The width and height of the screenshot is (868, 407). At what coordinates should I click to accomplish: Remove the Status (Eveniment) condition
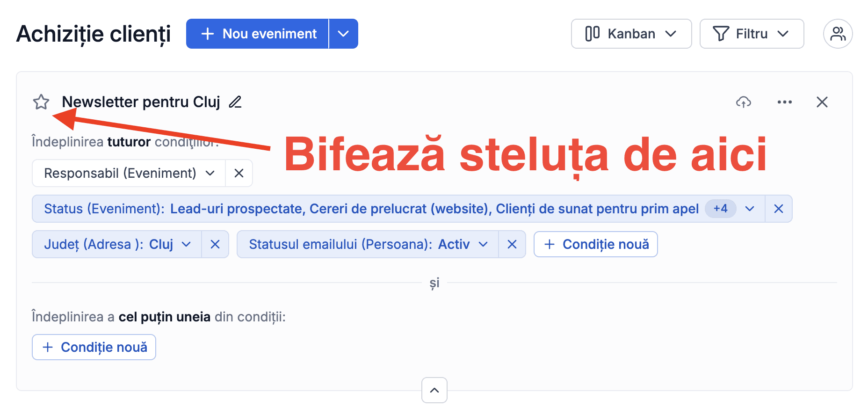(x=779, y=209)
